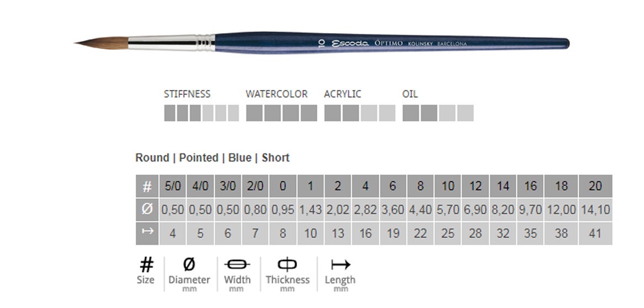Click the hash symbol in table header row

(147, 187)
